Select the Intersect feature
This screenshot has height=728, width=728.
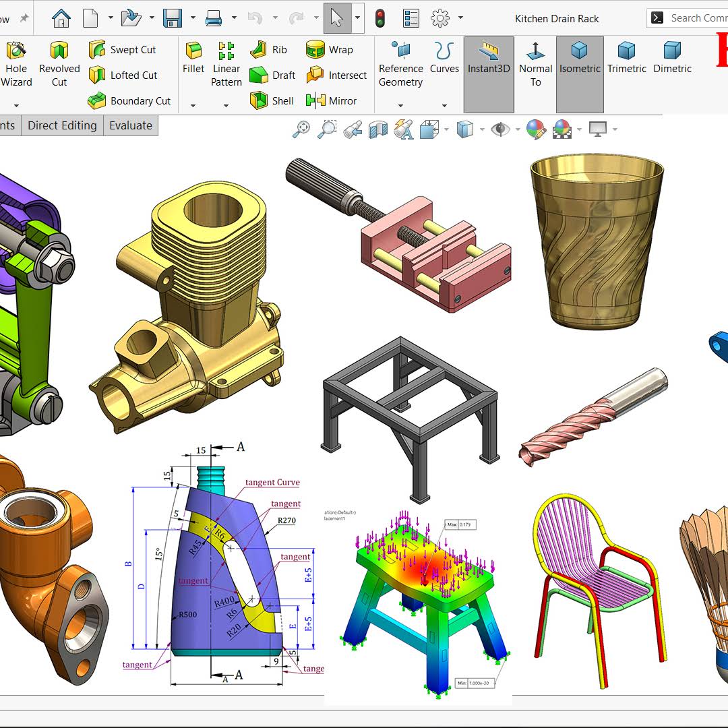coord(336,75)
